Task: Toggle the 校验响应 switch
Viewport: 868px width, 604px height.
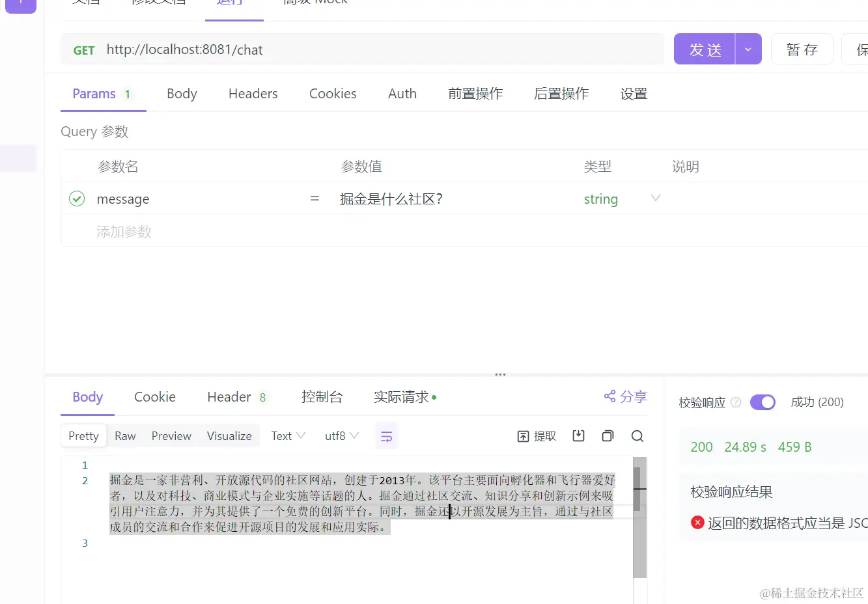Action: (763, 402)
